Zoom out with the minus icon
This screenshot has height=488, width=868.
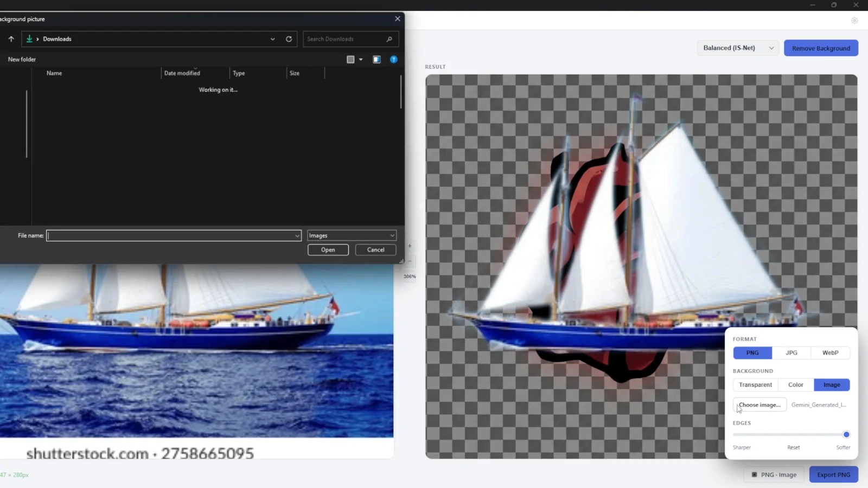click(x=410, y=261)
